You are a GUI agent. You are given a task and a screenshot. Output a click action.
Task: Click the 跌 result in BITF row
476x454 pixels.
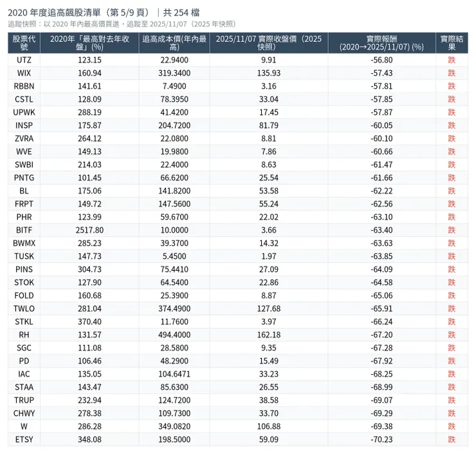tap(452, 230)
